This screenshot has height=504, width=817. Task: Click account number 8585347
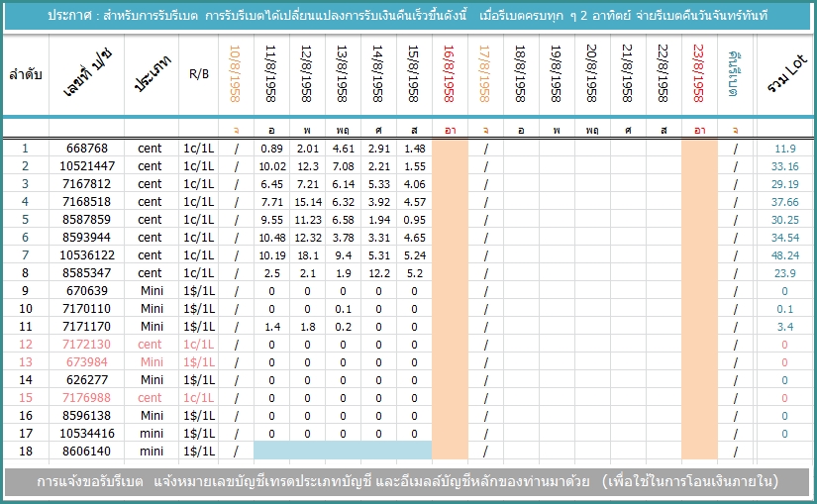(87, 272)
